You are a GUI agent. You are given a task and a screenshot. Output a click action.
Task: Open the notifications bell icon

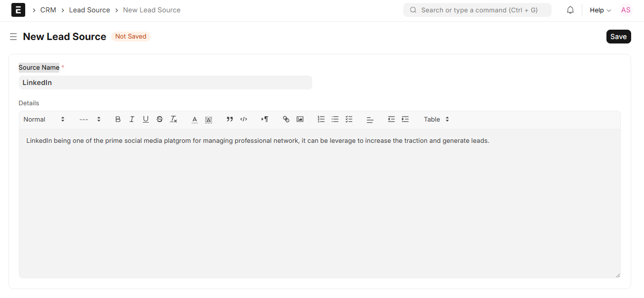[570, 10]
